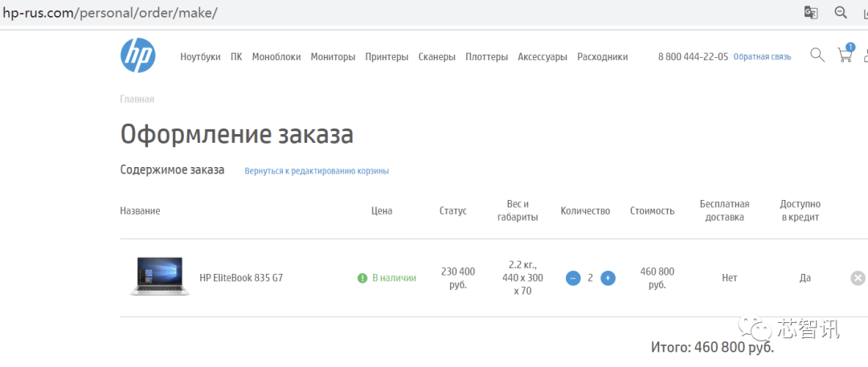Open the shopping cart icon
Screen dimensions: 868x367
coord(845,55)
